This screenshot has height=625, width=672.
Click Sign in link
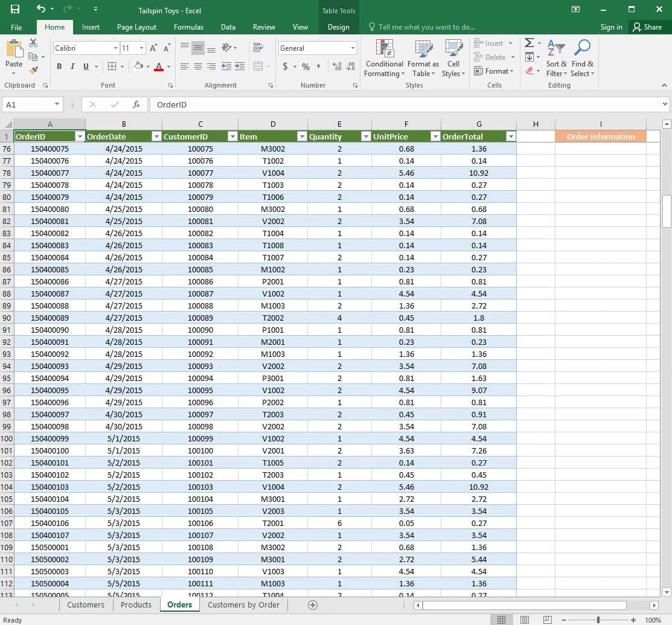coord(611,27)
